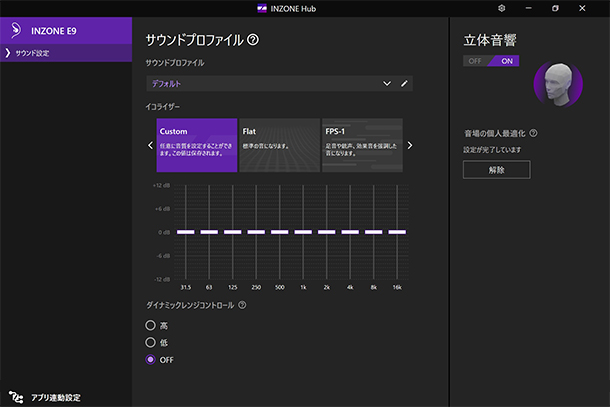Click the 16k equalizer slider
610x407 pixels.
tap(397, 232)
